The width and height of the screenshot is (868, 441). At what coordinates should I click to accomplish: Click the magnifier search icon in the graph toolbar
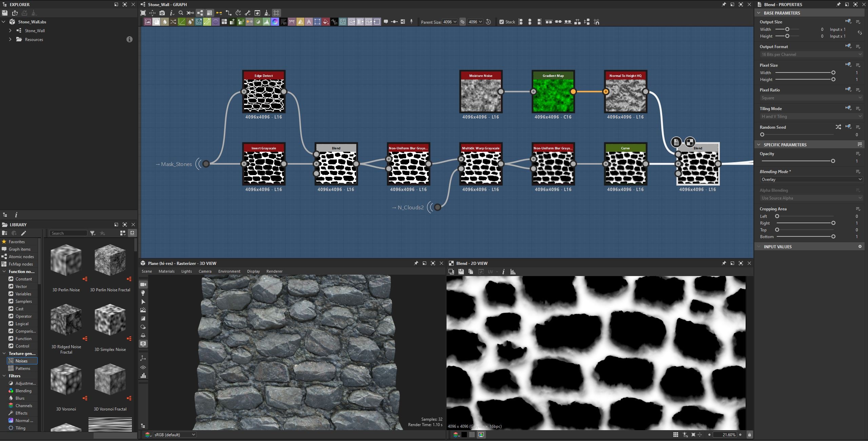click(181, 13)
